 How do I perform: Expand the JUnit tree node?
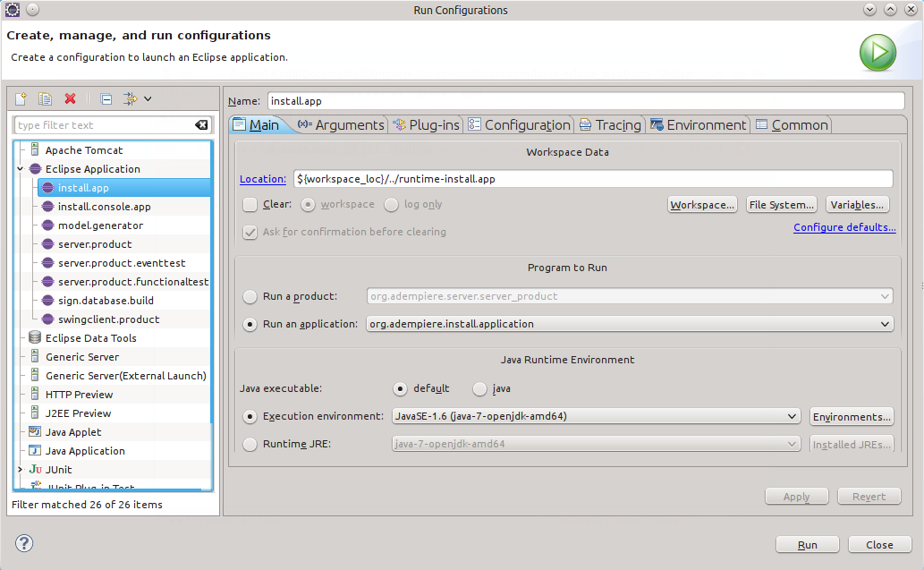point(21,470)
